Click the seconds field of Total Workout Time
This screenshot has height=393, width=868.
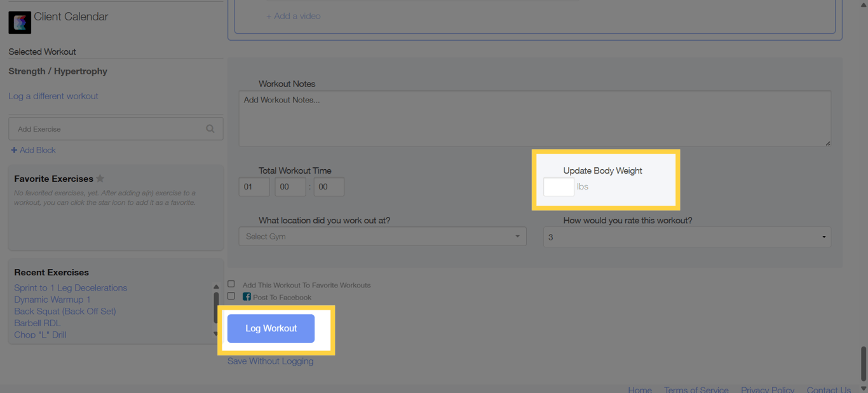tap(329, 187)
